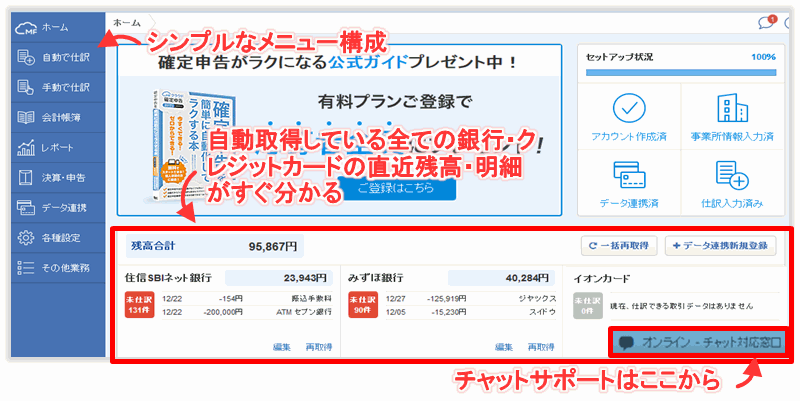Click 未仕訳 90件 badge for みずほ銀行
Image resolution: width=800 pixels, height=401 pixels.
coord(363,305)
